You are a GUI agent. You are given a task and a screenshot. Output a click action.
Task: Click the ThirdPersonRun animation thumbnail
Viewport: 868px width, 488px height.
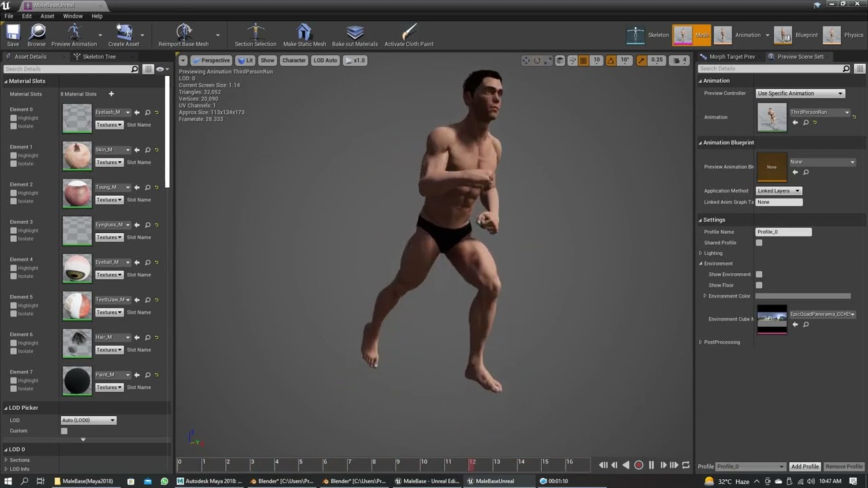[x=772, y=117]
